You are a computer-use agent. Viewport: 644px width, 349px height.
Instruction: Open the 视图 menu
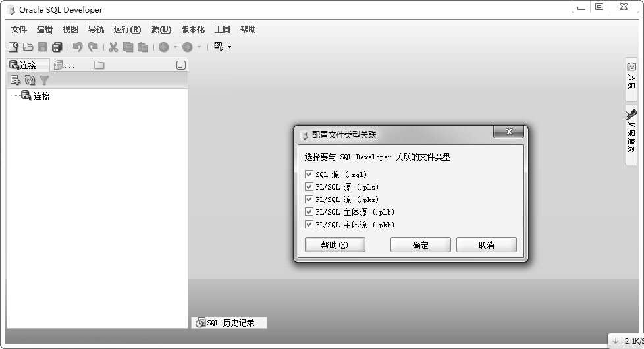tap(70, 29)
